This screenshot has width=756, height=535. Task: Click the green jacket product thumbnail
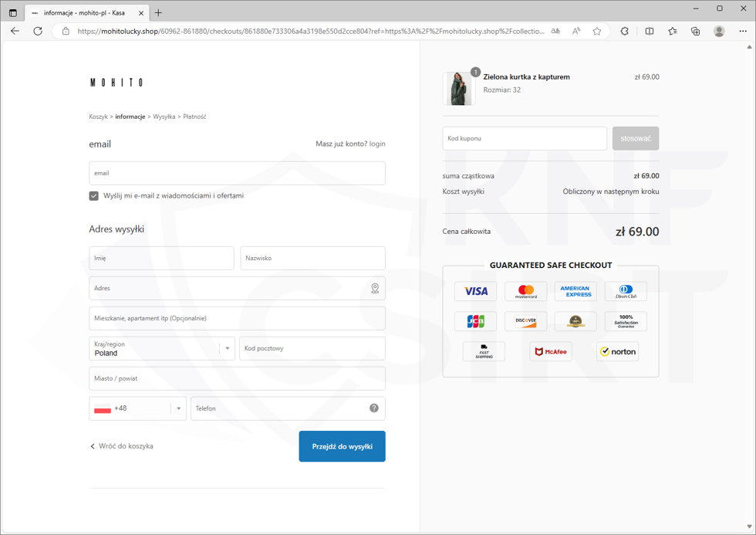click(458, 88)
